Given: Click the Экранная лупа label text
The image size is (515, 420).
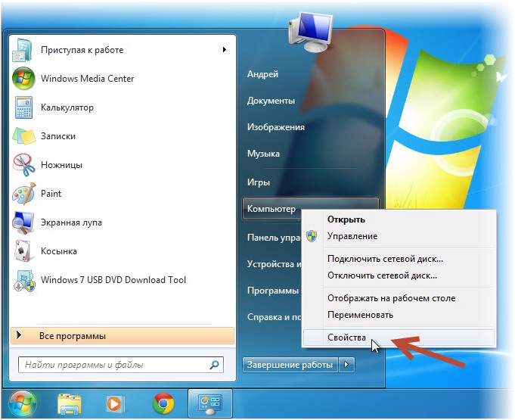Looking at the screenshot, I should [x=71, y=222].
